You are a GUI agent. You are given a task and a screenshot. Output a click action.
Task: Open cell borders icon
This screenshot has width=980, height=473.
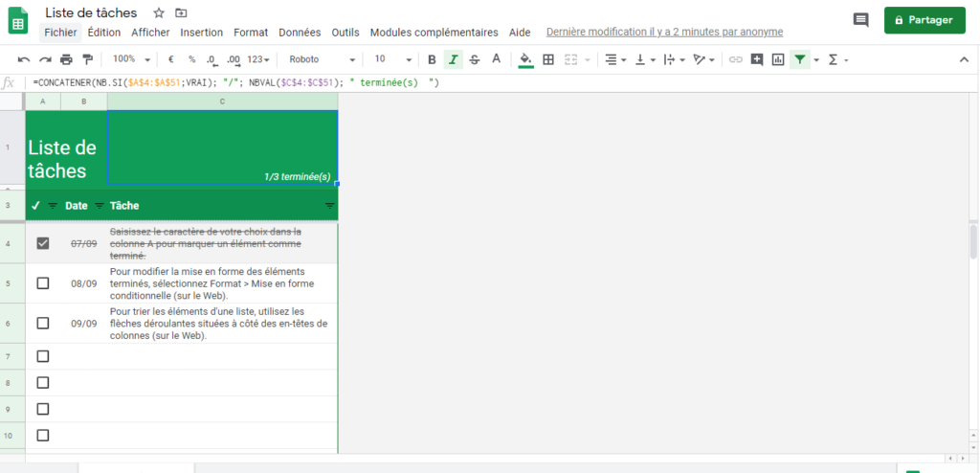coord(548,59)
